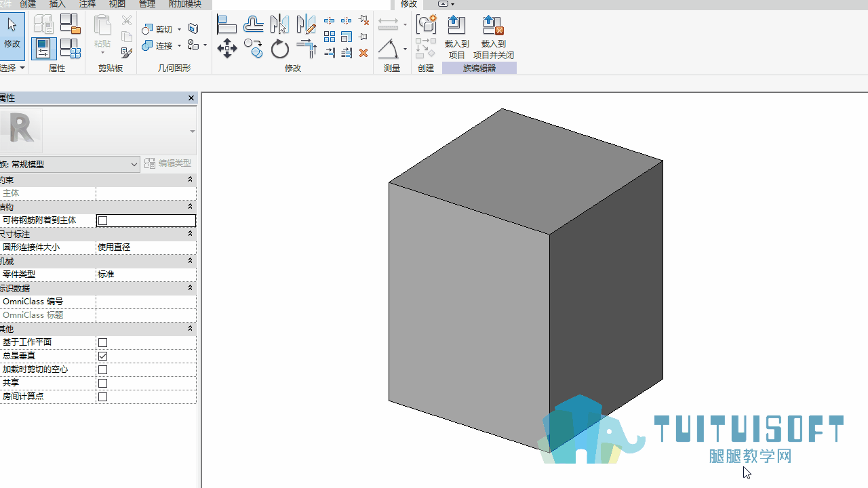Use the Trim/Extend to Corner tool

307,49
